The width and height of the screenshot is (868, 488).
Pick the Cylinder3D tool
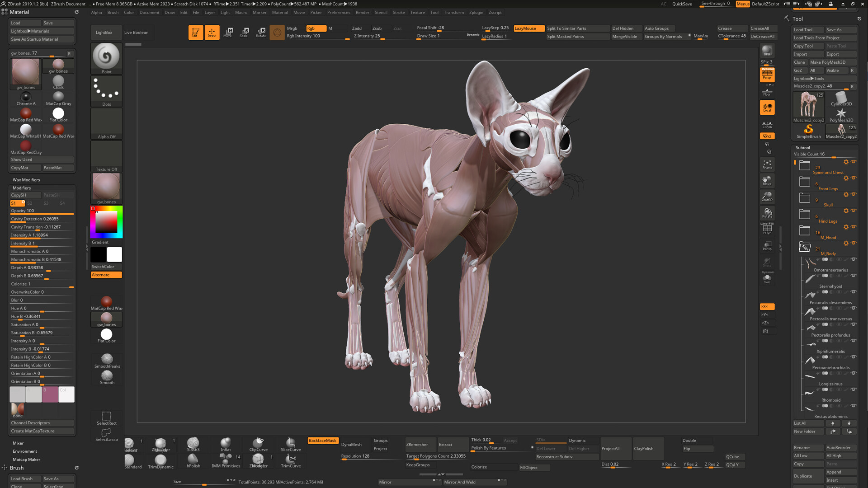click(x=841, y=99)
